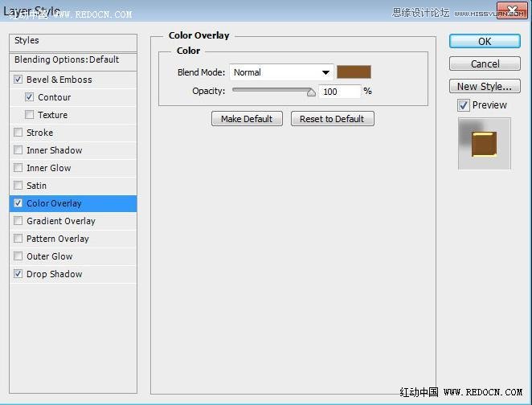The image size is (532, 405).
Task: Click the Opacity value input field
Action: tap(339, 92)
